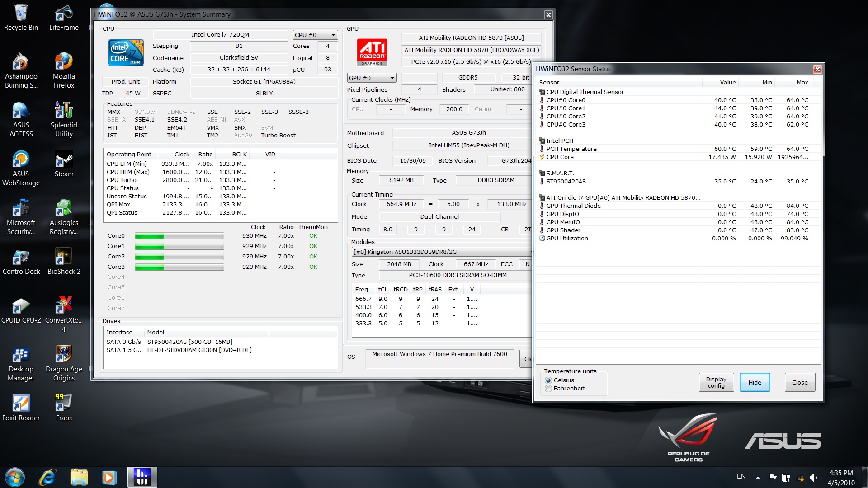Image resolution: width=868 pixels, height=488 pixels.
Task: Close the Sensor Status window via X
Action: (x=817, y=69)
